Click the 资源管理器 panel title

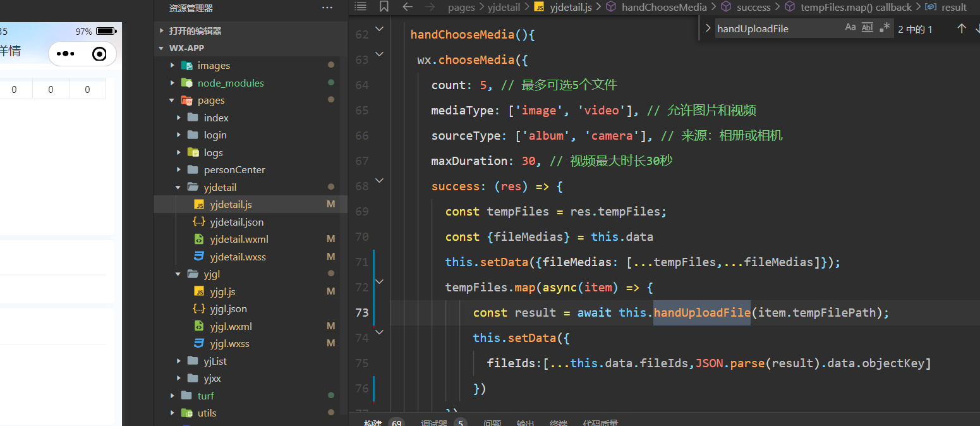pyautogui.click(x=191, y=8)
